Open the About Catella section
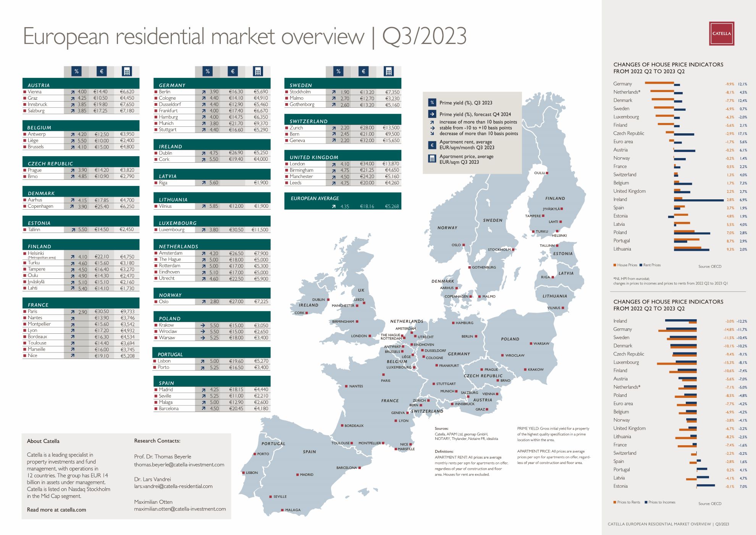 (x=43, y=441)
